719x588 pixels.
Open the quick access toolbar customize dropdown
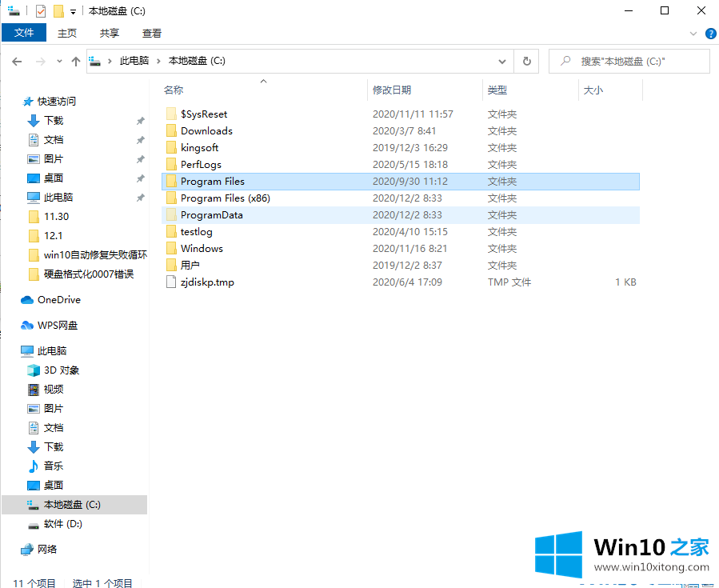click(x=73, y=12)
